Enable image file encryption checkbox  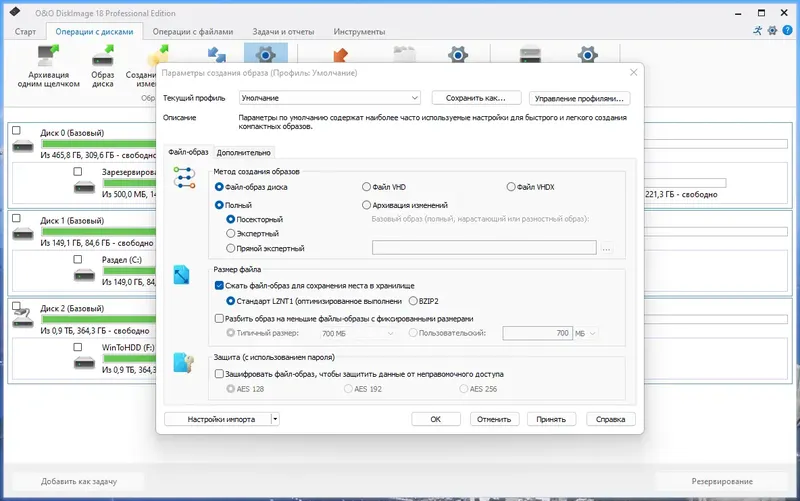pos(219,374)
